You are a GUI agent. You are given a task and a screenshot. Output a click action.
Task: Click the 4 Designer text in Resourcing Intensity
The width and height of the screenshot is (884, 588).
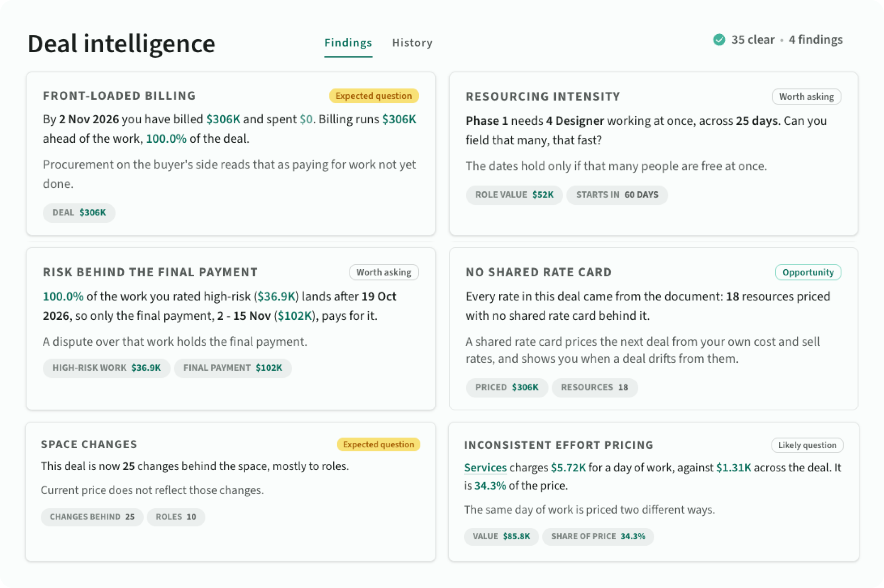point(575,121)
